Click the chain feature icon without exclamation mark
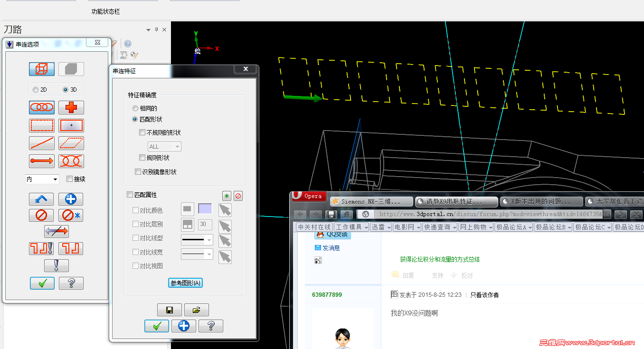The image size is (644, 349). click(71, 248)
